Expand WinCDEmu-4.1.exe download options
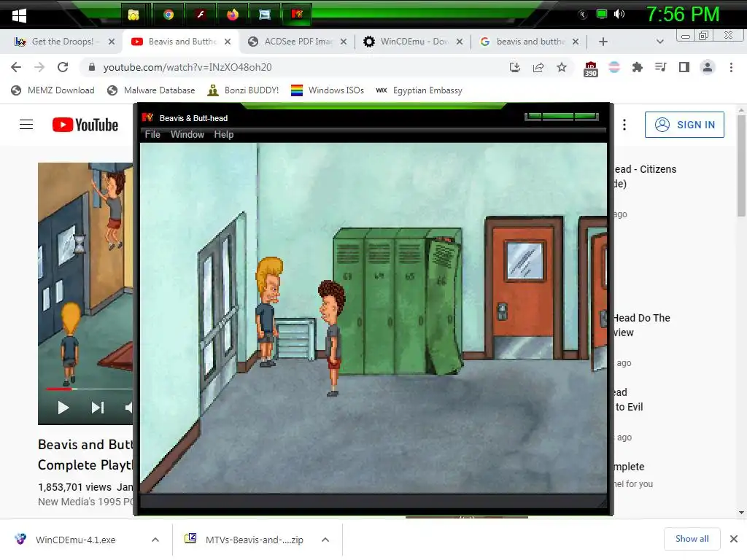The image size is (747, 560). point(155,540)
